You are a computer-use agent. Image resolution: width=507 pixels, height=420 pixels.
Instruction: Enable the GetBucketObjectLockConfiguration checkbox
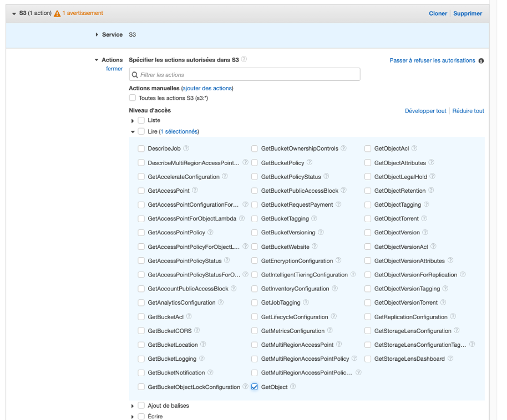pos(141,387)
